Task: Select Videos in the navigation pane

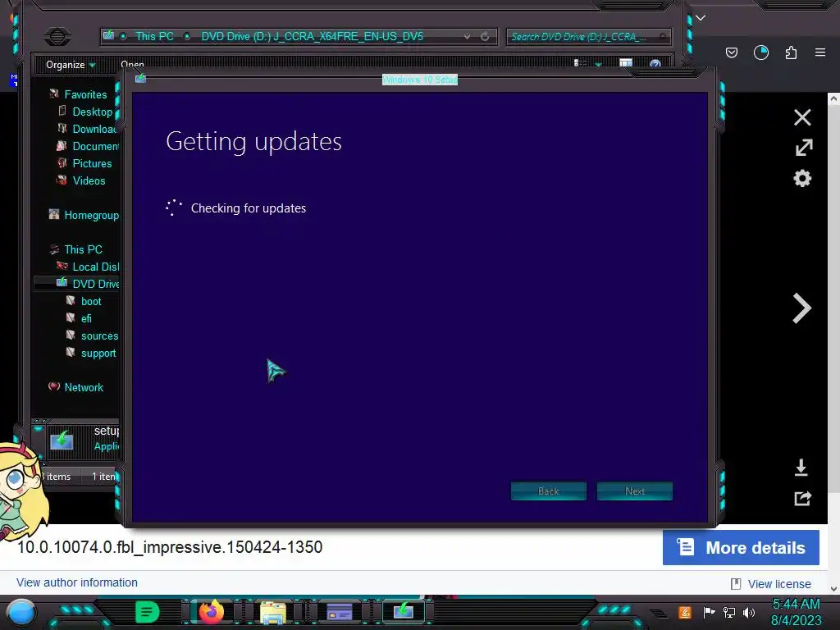Action: [x=89, y=180]
